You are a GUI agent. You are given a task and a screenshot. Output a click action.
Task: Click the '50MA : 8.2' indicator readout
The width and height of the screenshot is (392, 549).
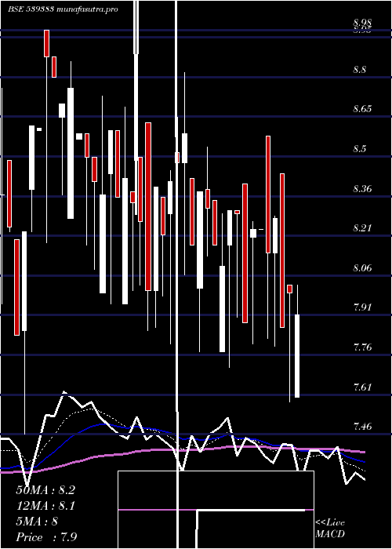tap(45, 490)
